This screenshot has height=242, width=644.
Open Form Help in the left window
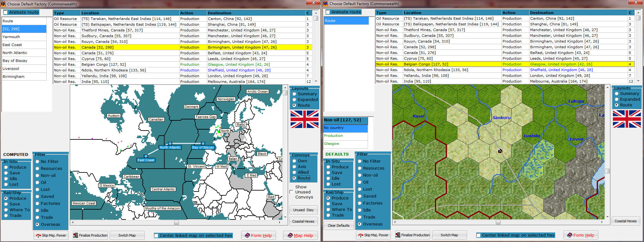click(x=258, y=235)
